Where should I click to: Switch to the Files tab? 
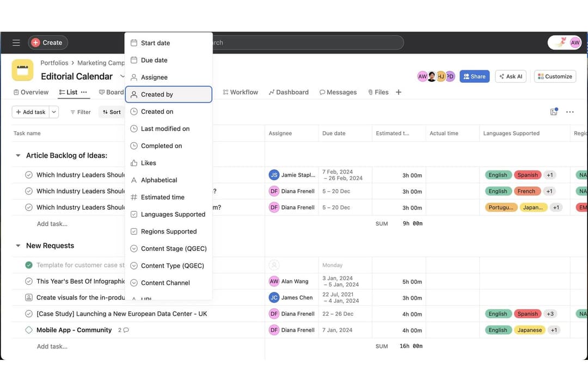point(378,92)
